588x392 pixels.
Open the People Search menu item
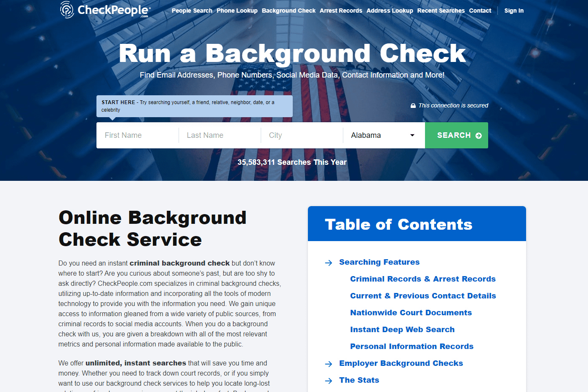[x=192, y=11]
